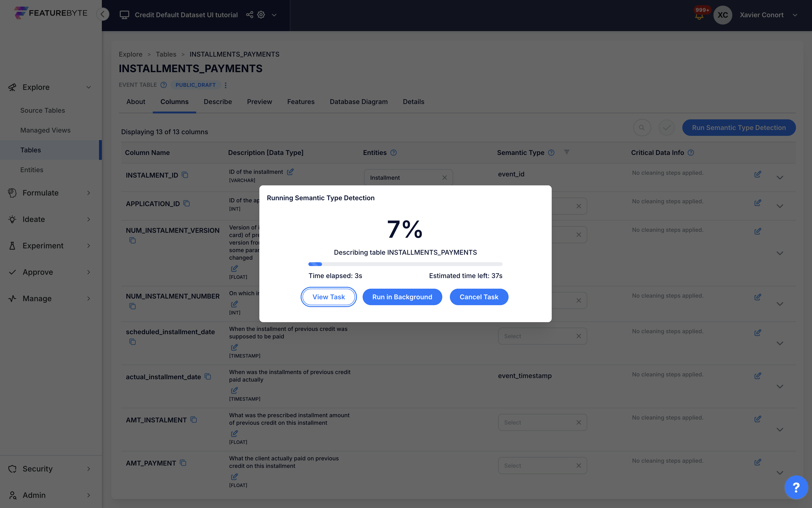This screenshot has height=508, width=812.
Task: Open the blue help question bubble
Action: coord(796,487)
